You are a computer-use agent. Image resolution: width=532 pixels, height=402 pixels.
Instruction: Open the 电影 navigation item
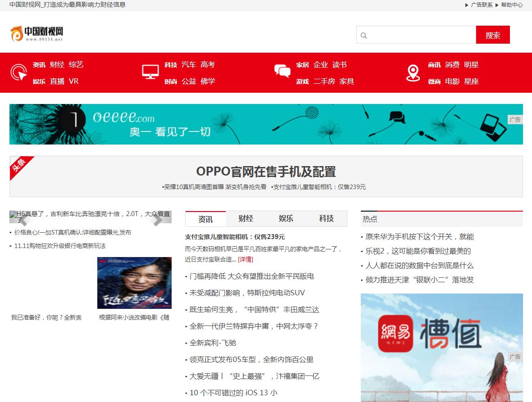(x=452, y=81)
